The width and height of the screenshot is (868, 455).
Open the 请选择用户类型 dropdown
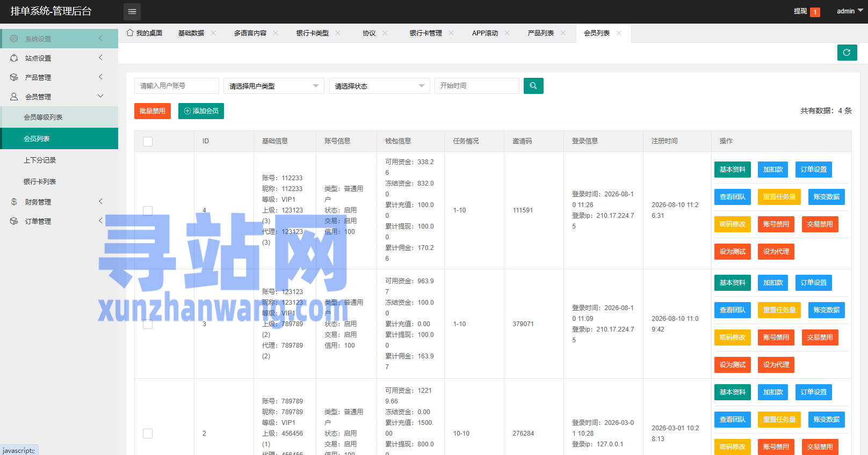tap(273, 86)
